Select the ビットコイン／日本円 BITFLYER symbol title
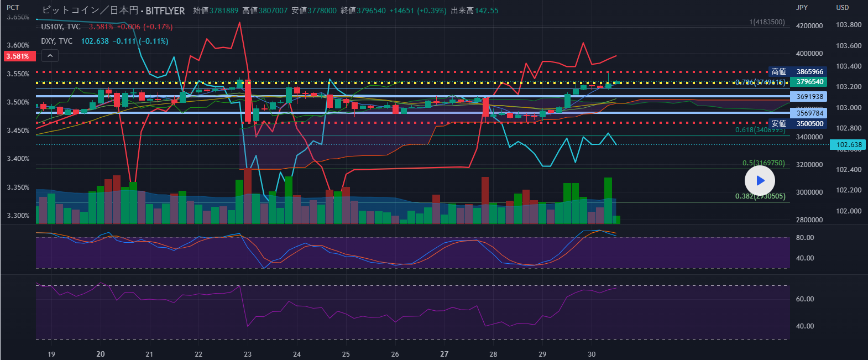This screenshot has width=868, height=360. pos(113,11)
